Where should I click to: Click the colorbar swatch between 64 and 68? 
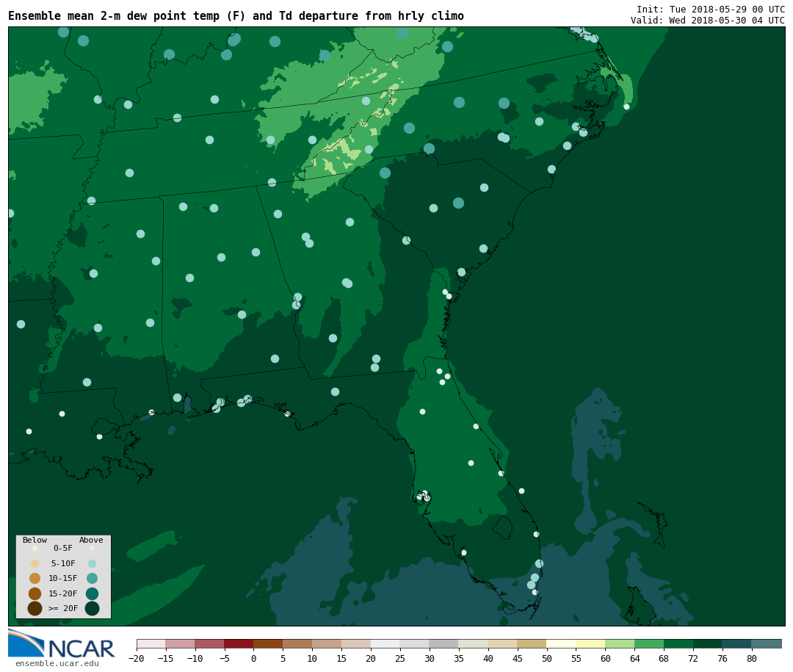point(649,643)
